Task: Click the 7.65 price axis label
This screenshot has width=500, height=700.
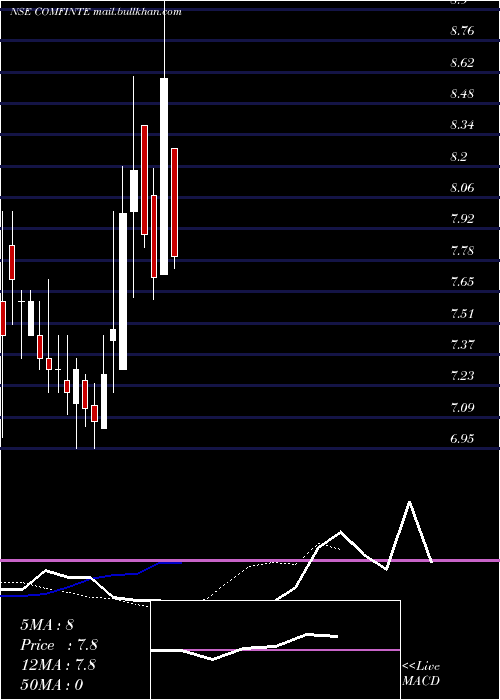Action: point(462,282)
